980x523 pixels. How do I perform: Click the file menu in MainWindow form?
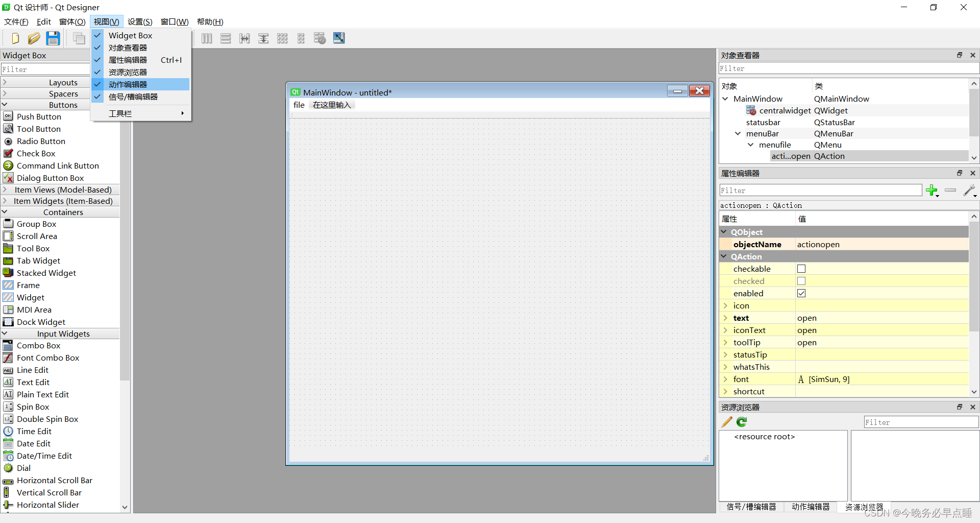[x=299, y=105]
